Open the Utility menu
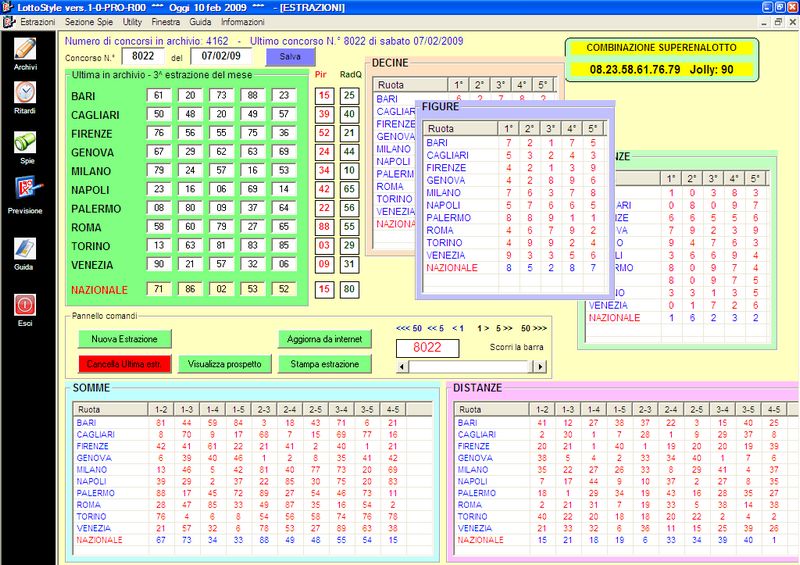 coord(132,22)
